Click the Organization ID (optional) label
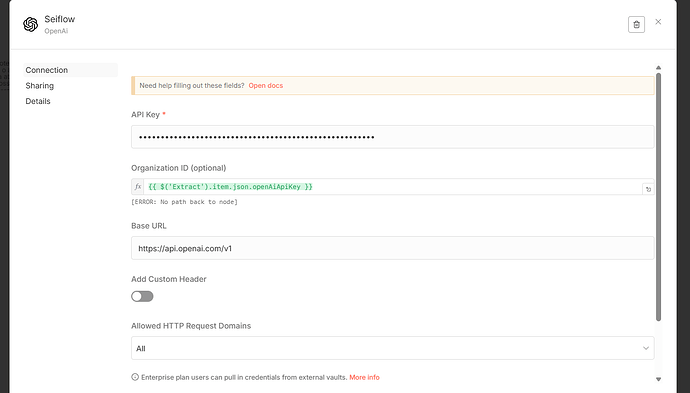Viewport: 690px width, 393px height. (179, 168)
